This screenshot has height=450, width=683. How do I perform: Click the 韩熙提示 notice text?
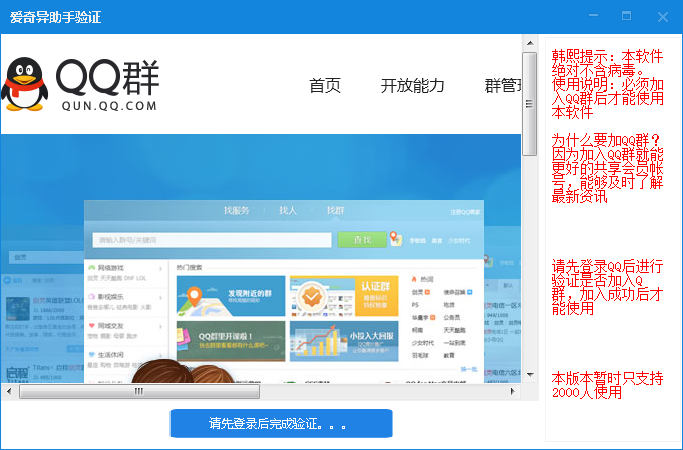point(607,85)
